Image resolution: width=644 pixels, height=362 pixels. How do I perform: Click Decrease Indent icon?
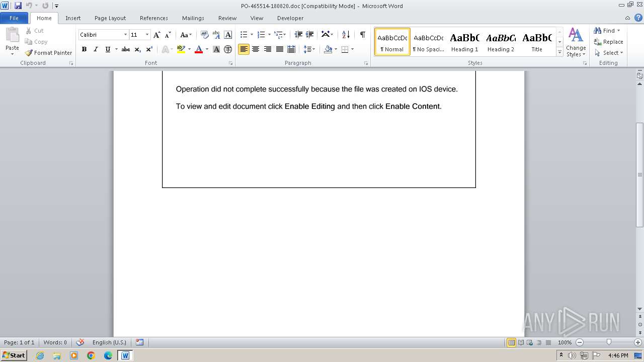pyautogui.click(x=298, y=34)
